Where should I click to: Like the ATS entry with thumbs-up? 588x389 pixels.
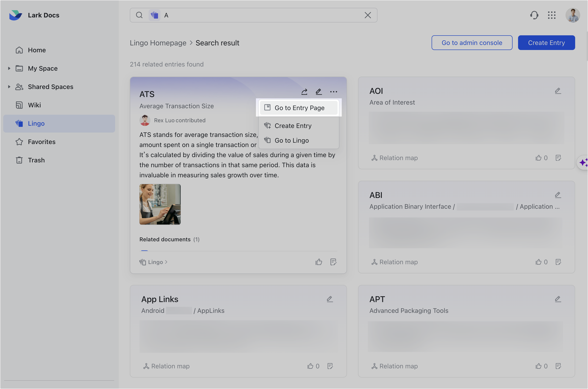pyautogui.click(x=319, y=262)
